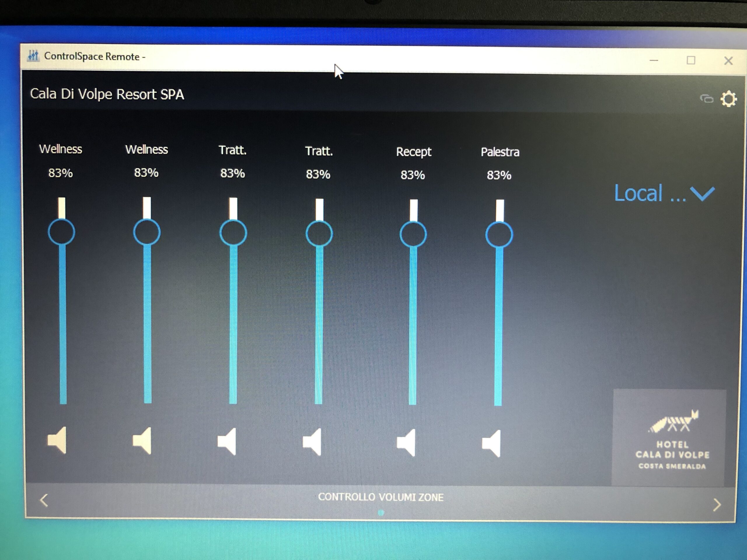The height and width of the screenshot is (560, 747).
Task: Click the blue page indicator dot
Action: click(x=381, y=513)
